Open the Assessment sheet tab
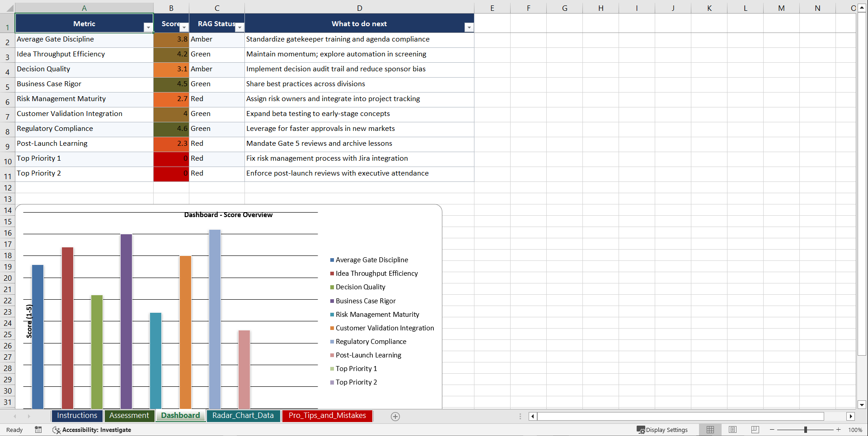The width and height of the screenshot is (868, 436). pos(129,416)
